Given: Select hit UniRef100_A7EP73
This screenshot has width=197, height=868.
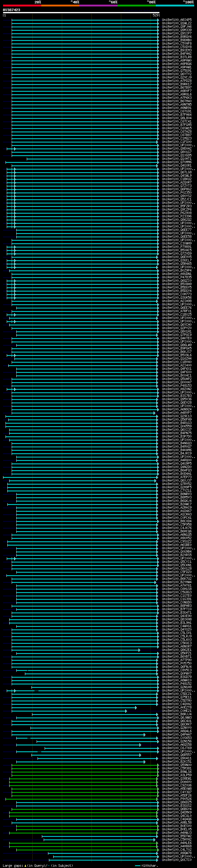Looking at the screenshot, I should (176, 477).
